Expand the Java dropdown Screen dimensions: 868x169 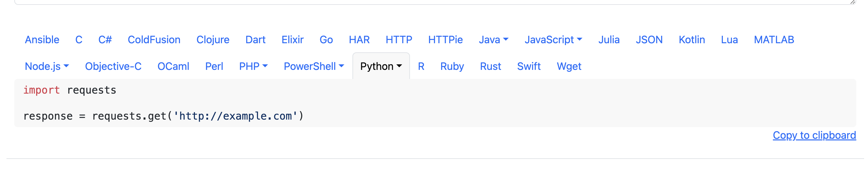[x=494, y=40]
